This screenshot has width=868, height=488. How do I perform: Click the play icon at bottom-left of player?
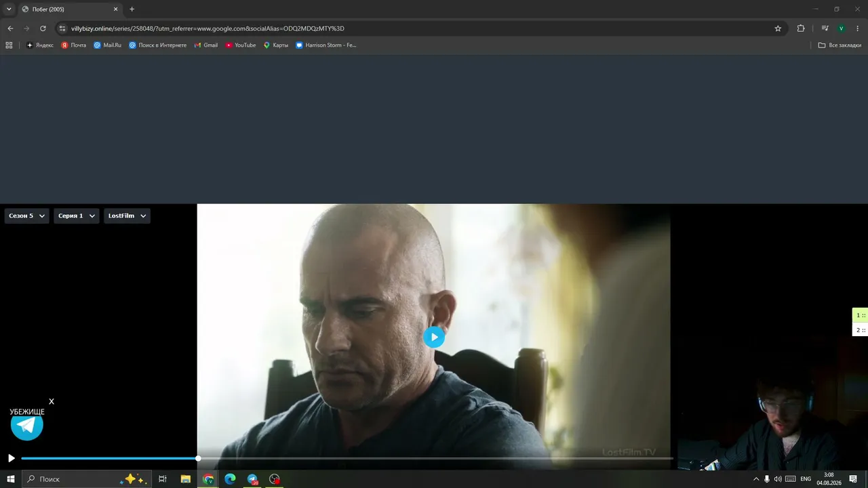11,458
